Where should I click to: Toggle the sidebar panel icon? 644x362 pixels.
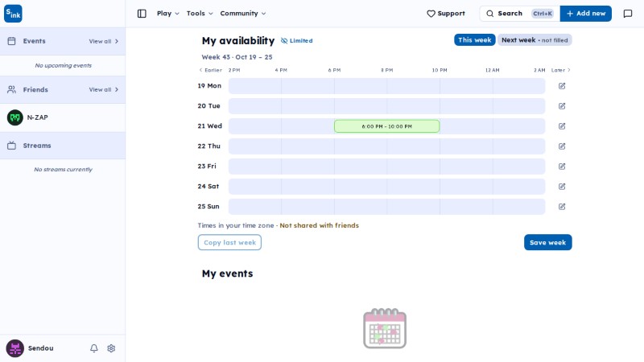[142, 14]
